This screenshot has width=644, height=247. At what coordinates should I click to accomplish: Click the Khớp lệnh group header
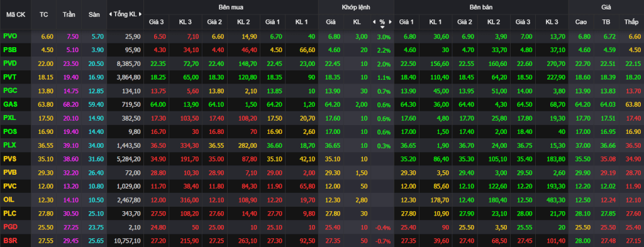tap(356, 7)
